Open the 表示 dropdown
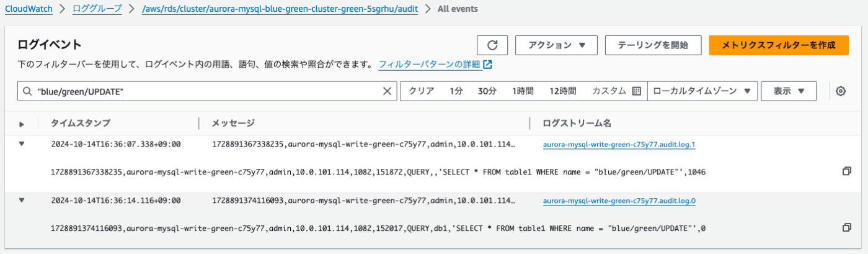The width and height of the screenshot is (868, 254). coord(789,91)
